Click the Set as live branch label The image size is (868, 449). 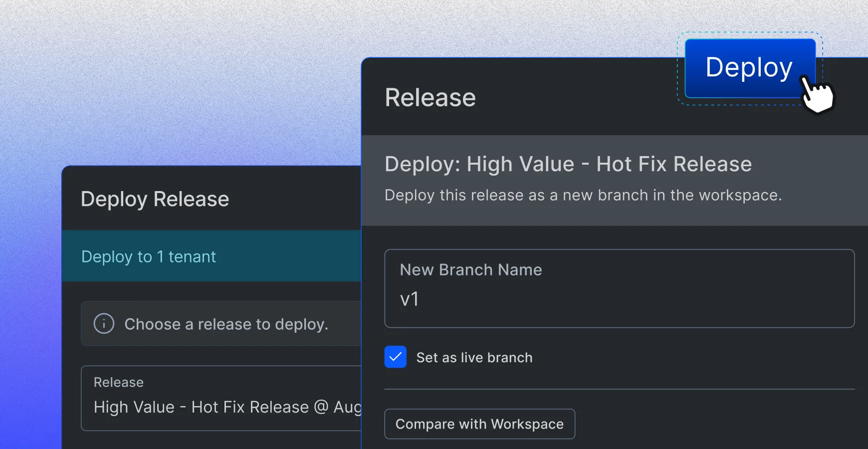(474, 358)
